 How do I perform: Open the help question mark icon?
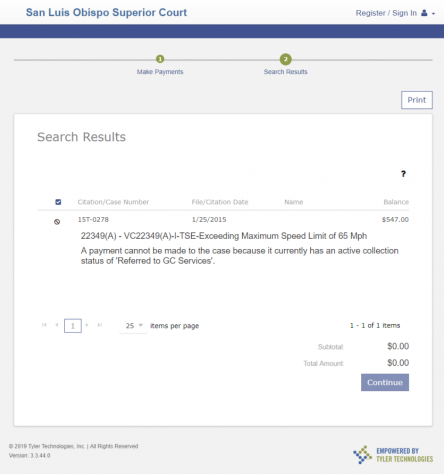pyautogui.click(x=403, y=174)
